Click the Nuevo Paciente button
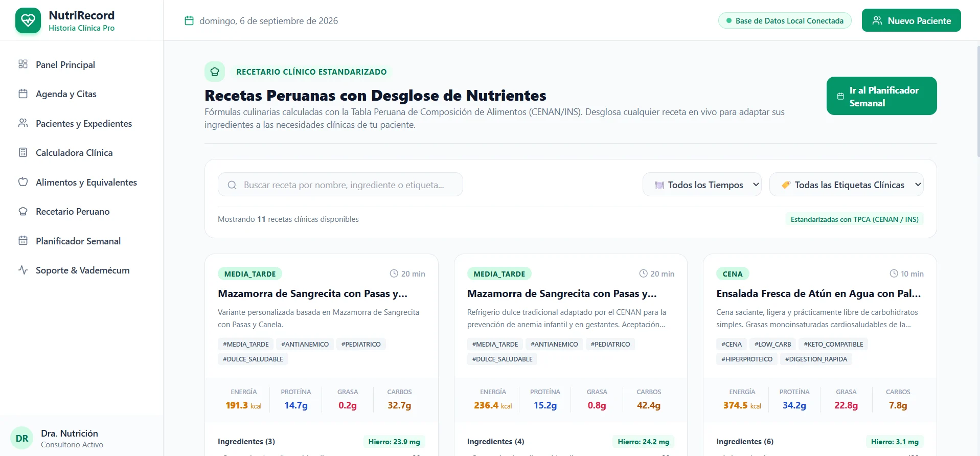 coord(911,20)
